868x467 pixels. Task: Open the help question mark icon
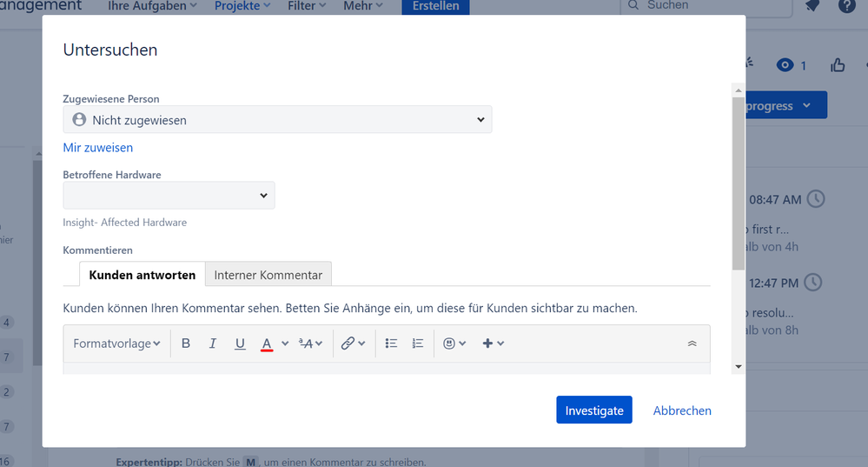coord(847,5)
